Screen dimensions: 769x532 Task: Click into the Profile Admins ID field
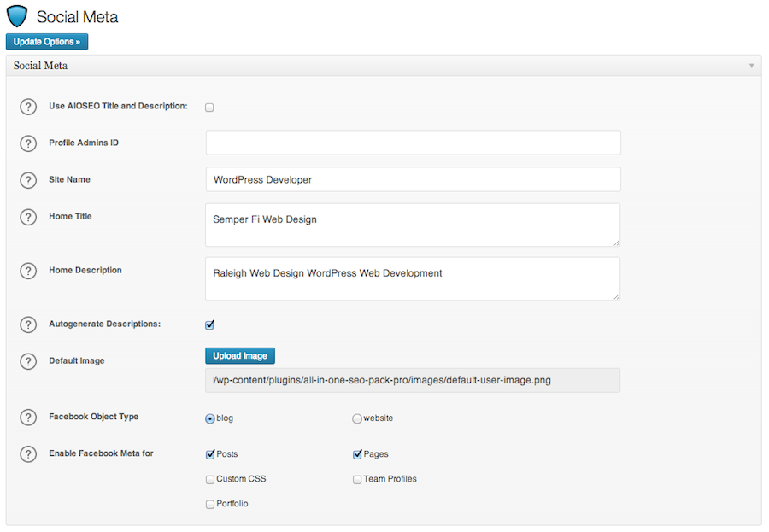pyautogui.click(x=413, y=143)
